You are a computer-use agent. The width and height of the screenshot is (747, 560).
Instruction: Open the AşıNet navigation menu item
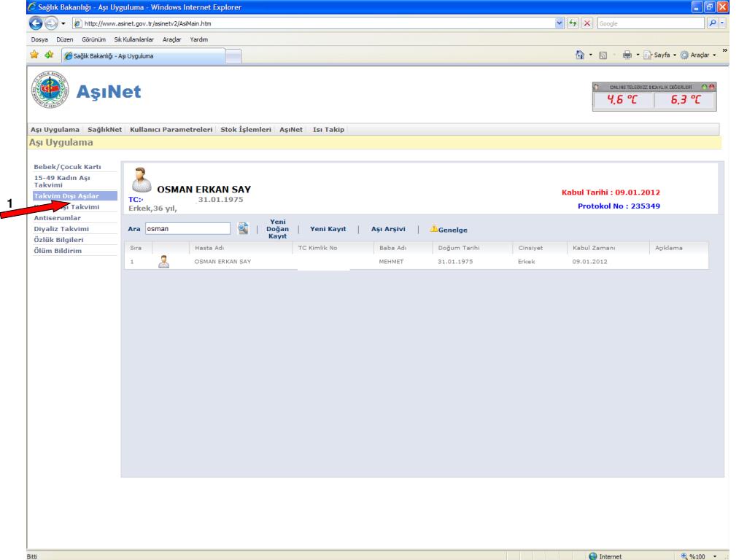point(291,130)
